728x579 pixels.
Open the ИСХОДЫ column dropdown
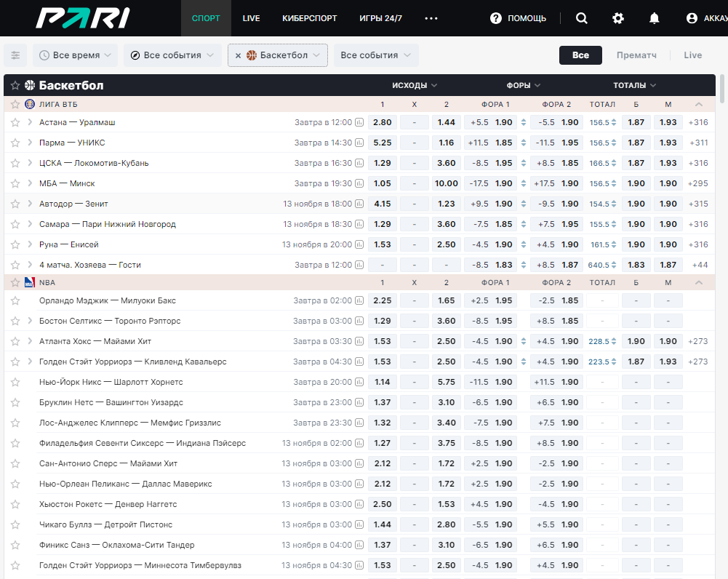pyautogui.click(x=415, y=85)
